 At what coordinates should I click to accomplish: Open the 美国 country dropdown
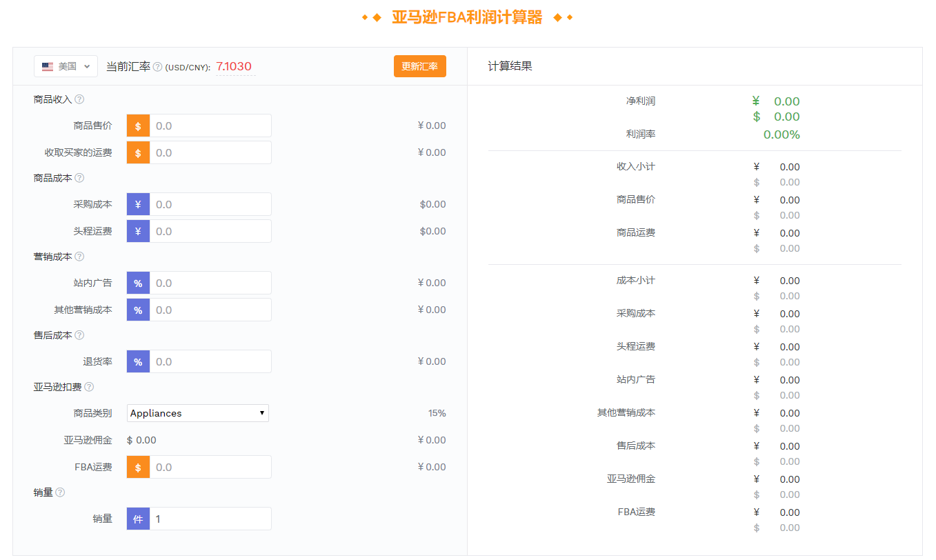pyautogui.click(x=66, y=66)
